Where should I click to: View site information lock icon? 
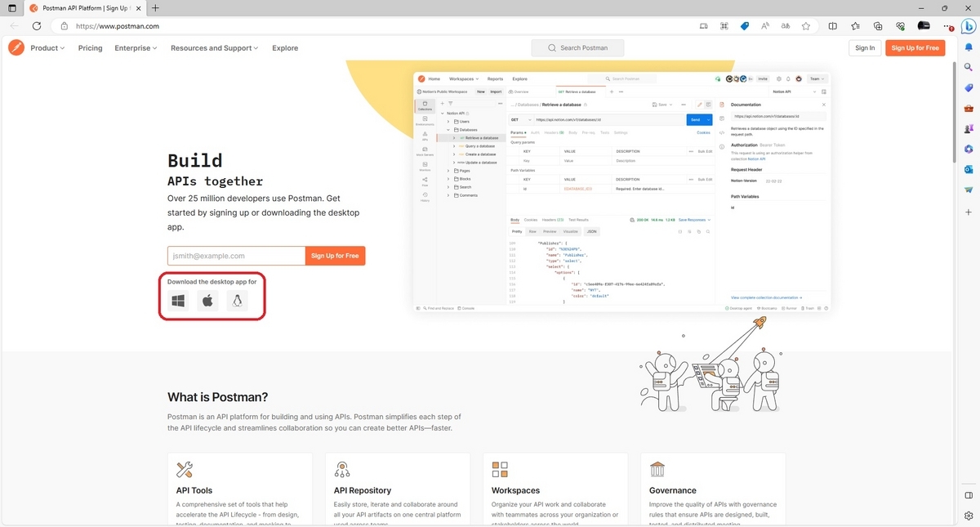[65, 26]
